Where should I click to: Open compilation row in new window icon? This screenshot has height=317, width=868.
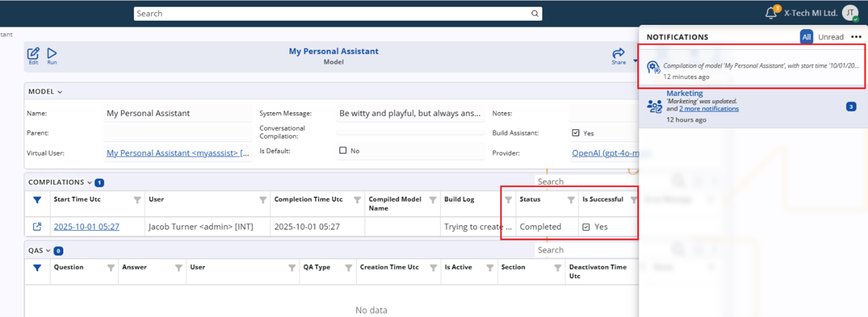(x=37, y=227)
